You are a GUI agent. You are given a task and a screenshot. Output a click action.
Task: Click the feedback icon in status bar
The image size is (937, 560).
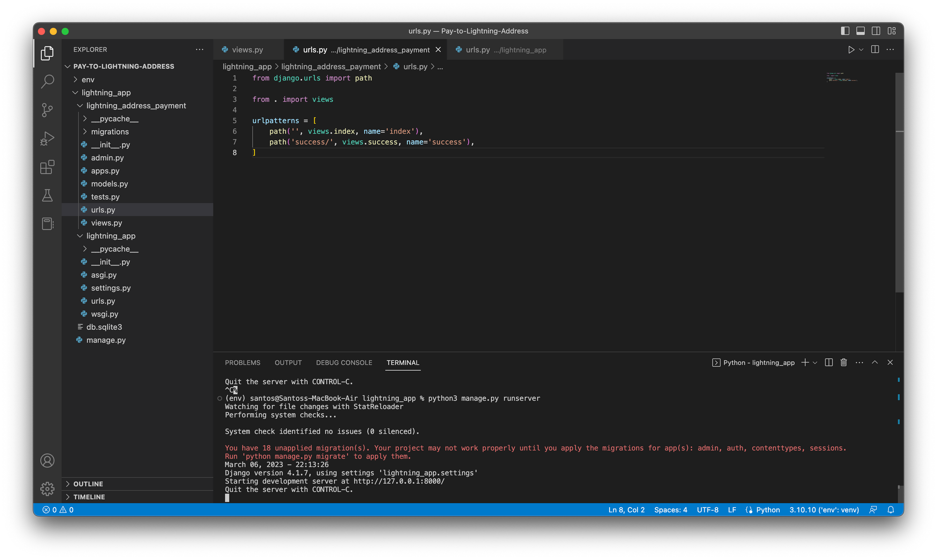coord(873,510)
